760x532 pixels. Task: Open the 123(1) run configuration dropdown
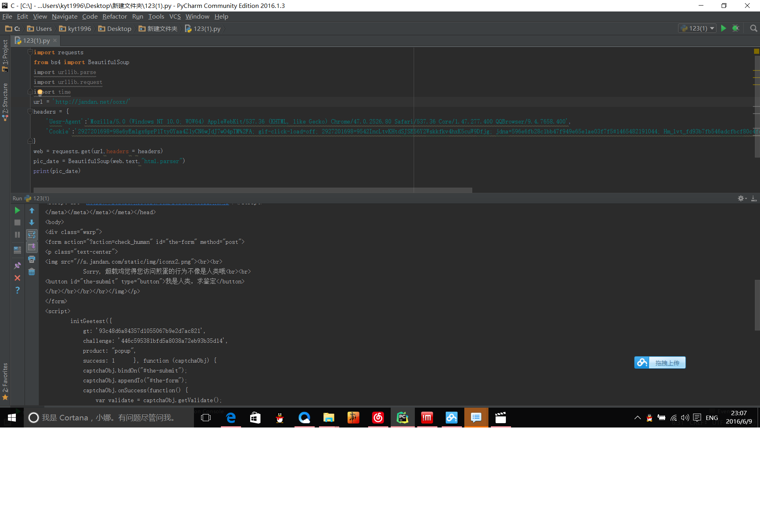click(698, 28)
